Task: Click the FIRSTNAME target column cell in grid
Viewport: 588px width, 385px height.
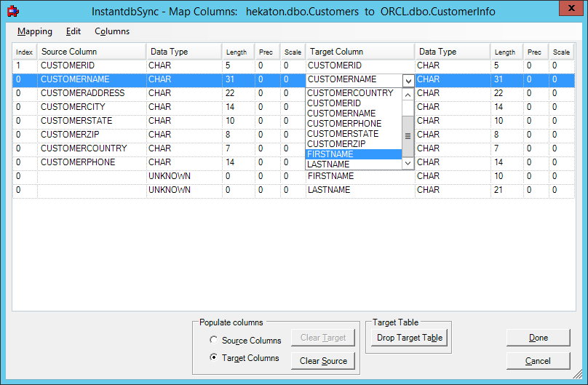Action: point(360,176)
